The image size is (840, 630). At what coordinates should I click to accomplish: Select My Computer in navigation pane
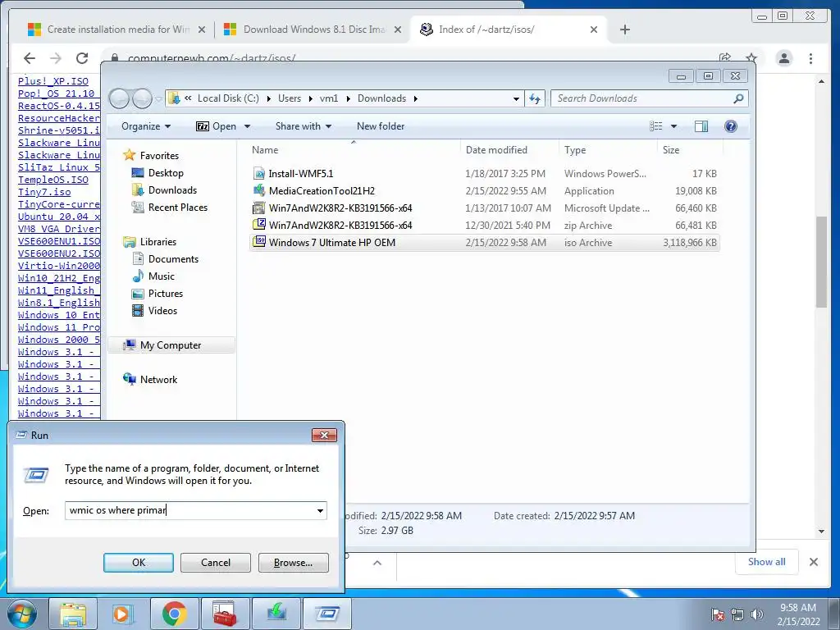tap(171, 345)
